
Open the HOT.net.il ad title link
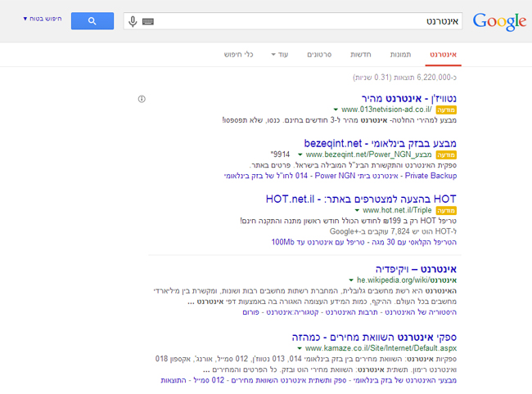coord(361,199)
